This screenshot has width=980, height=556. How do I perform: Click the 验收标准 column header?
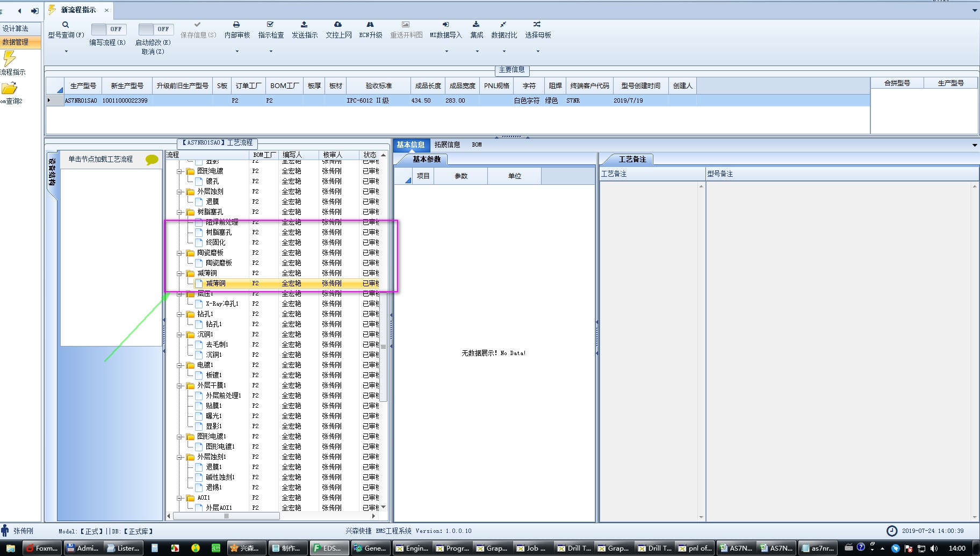click(379, 85)
